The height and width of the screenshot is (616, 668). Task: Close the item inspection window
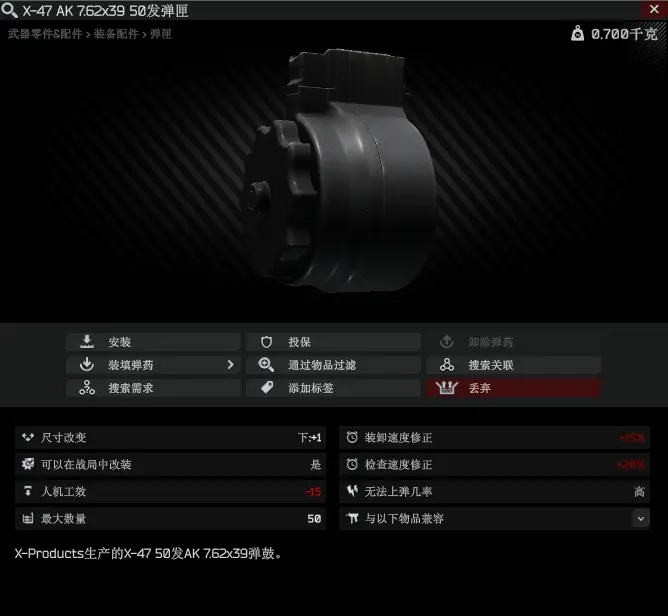(654, 9)
